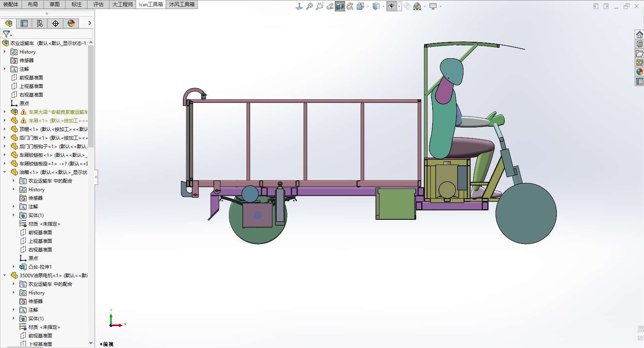
Task: Click the Zoom to Fit magnifier icon
Action: [309, 6]
